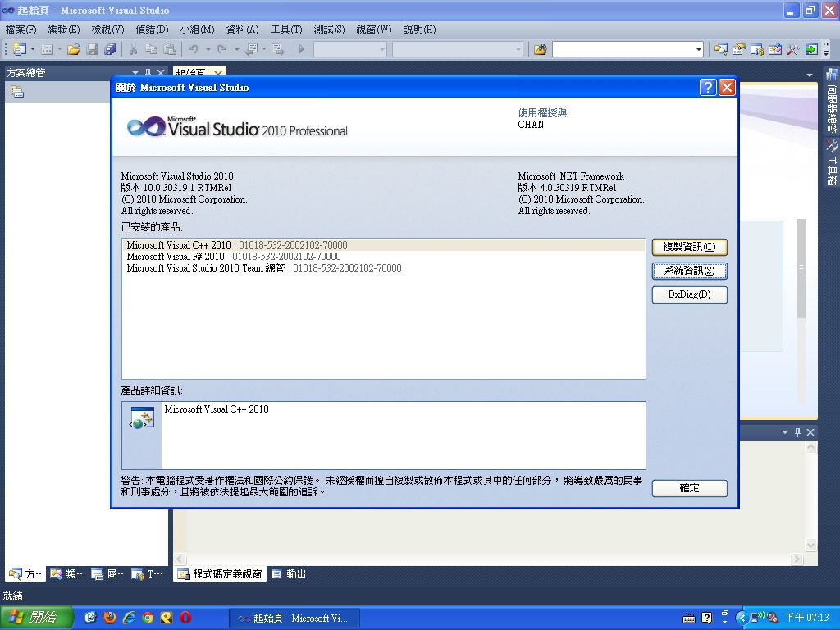Open the document tab list dropdown arrow

(x=809, y=75)
